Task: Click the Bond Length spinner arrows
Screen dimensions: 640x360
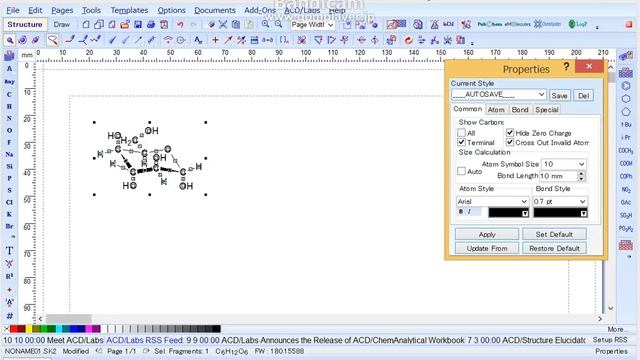Action: (582, 176)
